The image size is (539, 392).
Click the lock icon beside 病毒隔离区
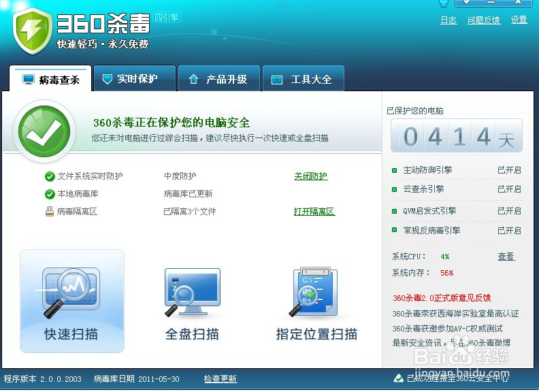50,211
